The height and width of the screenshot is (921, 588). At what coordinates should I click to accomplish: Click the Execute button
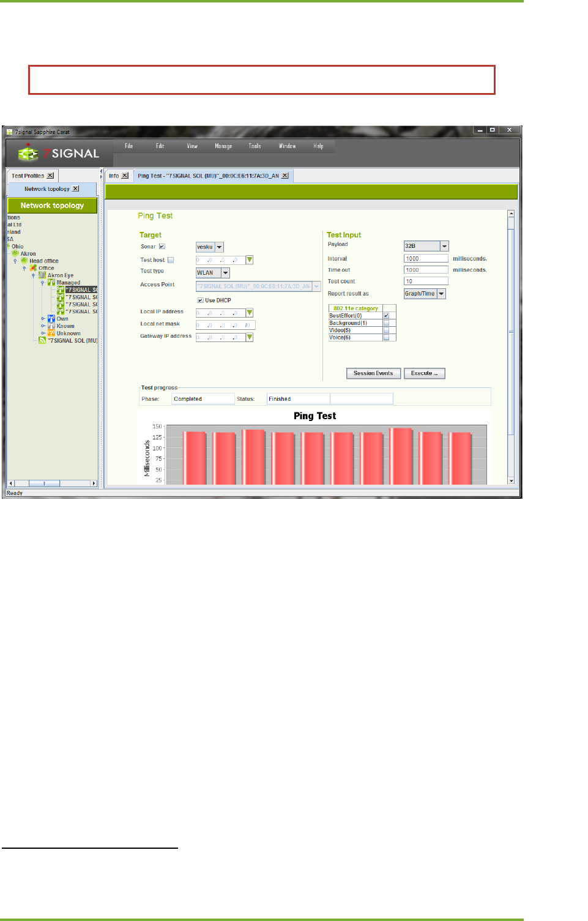424,373
